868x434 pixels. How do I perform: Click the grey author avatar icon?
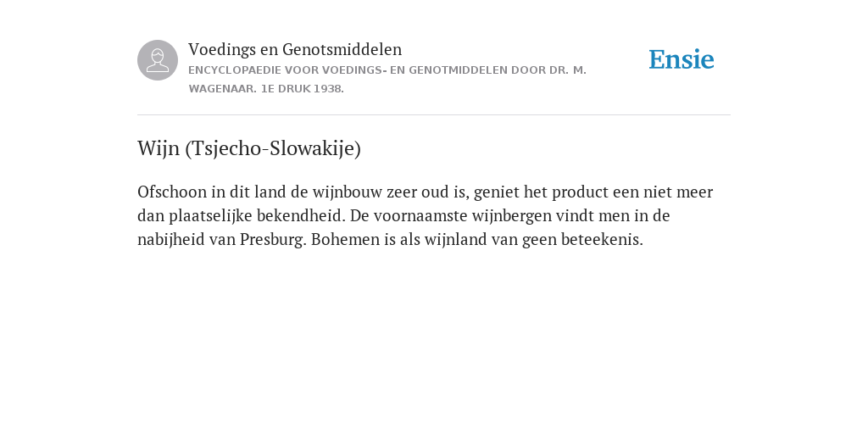point(158,60)
